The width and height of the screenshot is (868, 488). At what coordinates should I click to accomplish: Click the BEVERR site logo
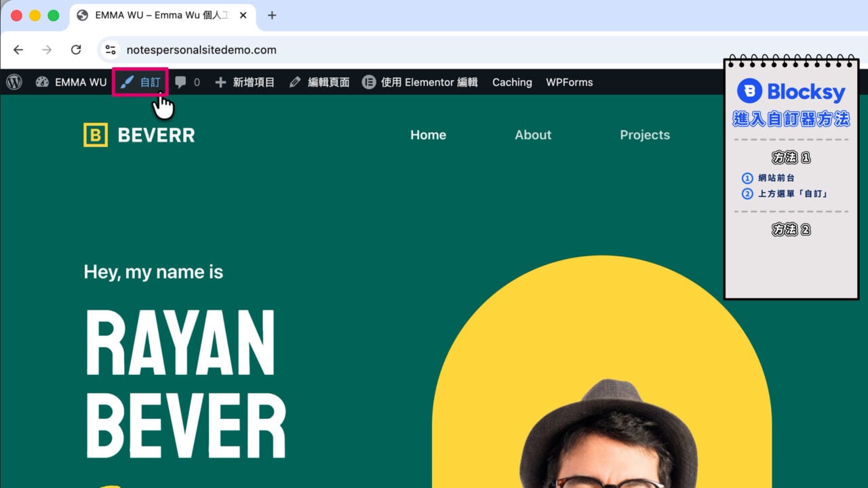(x=139, y=135)
